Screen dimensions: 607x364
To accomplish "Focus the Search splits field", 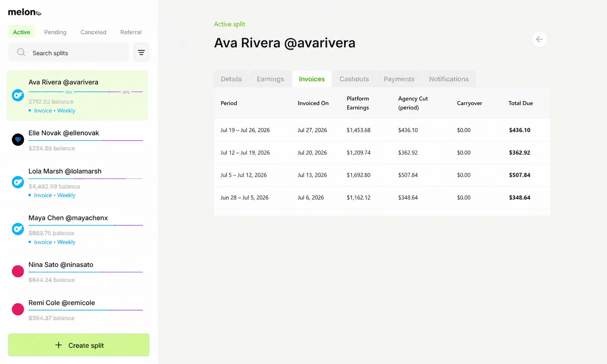I will pos(69,52).
